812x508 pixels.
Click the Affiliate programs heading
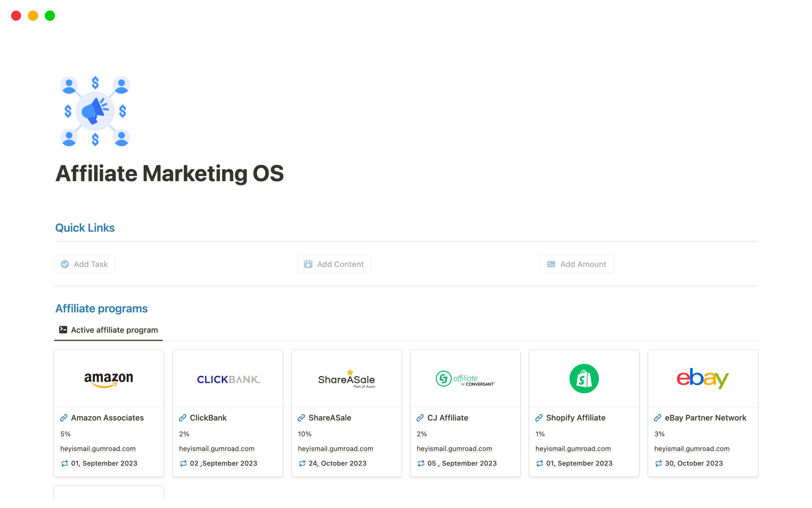[101, 309]
